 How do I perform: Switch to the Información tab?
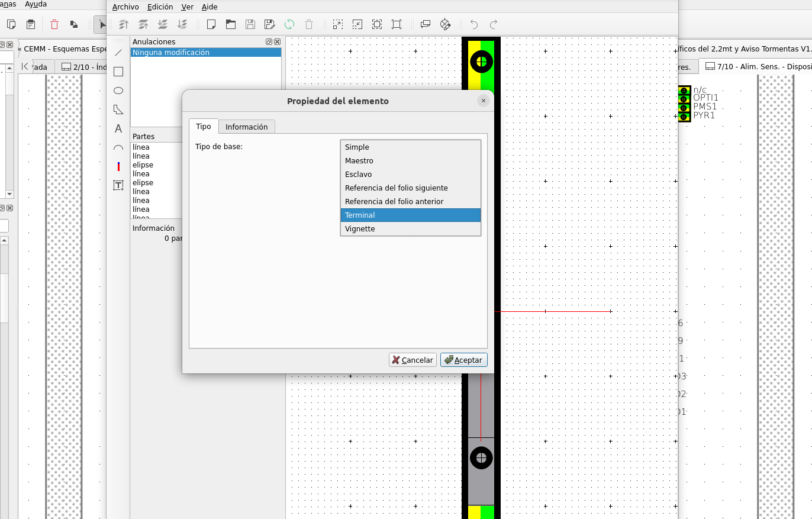246,127
